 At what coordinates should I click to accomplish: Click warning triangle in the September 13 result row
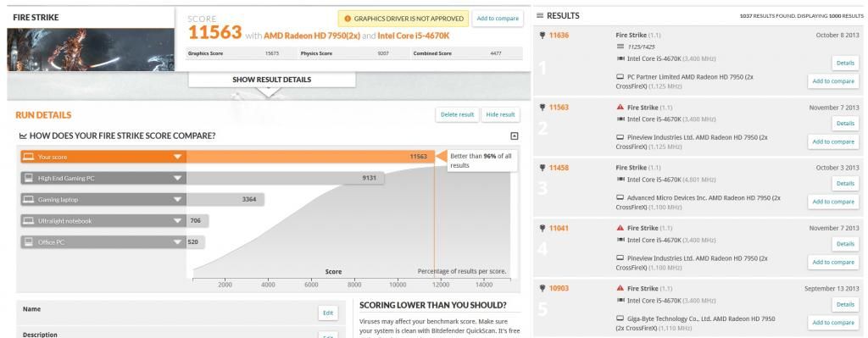point(620,288)
